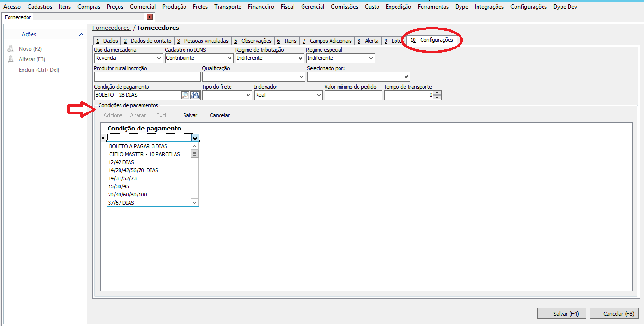Click the grid column chooser icon
The width and height of the screenshot is (644, 326).
tap(103, 128)
